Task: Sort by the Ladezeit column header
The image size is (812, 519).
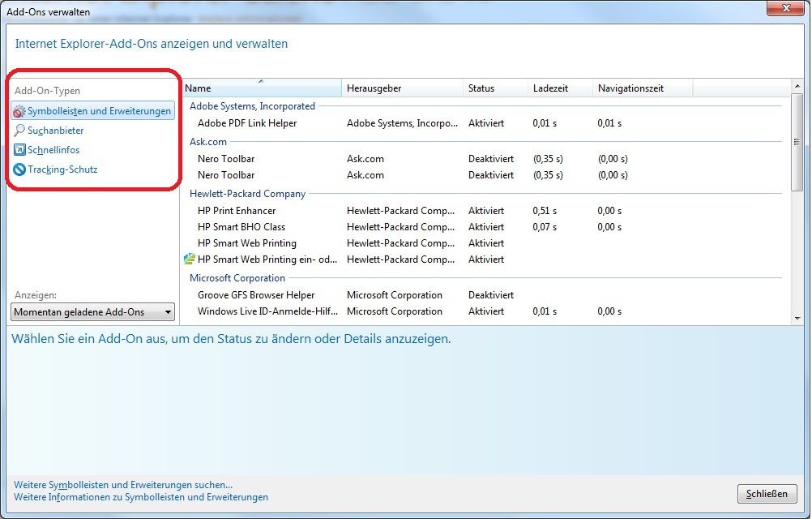Action: tap(560, 88)
